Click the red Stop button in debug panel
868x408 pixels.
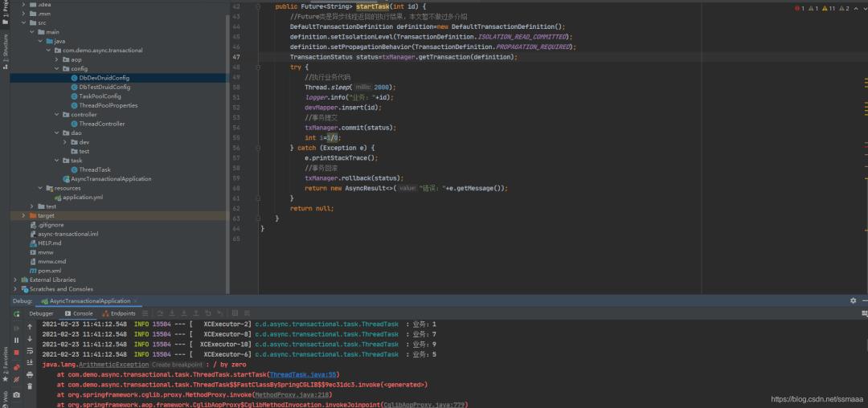16,353
